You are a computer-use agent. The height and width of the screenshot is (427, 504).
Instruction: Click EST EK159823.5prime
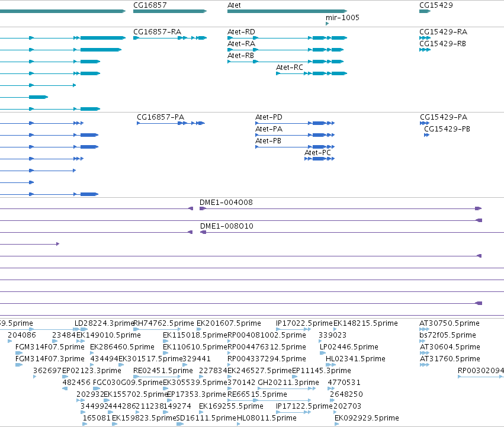pyautogui.click(x=144, y=418)
